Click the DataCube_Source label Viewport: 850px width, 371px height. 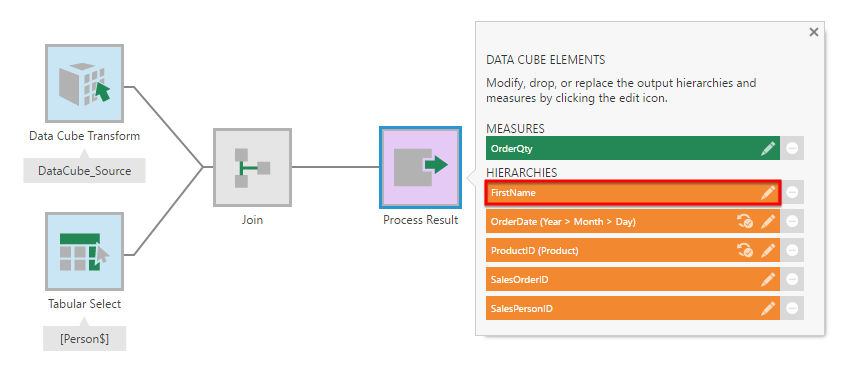coord(85,171)
